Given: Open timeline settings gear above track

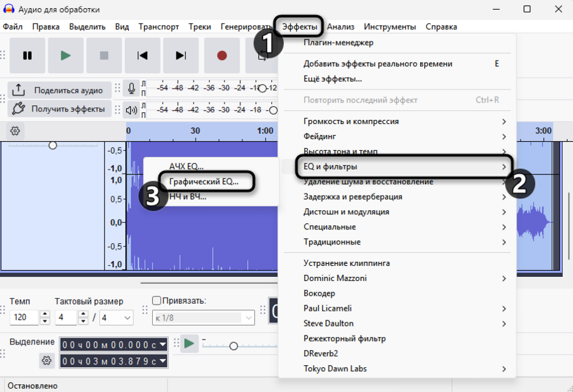Looking at the screenshot, I should [15, 131].
